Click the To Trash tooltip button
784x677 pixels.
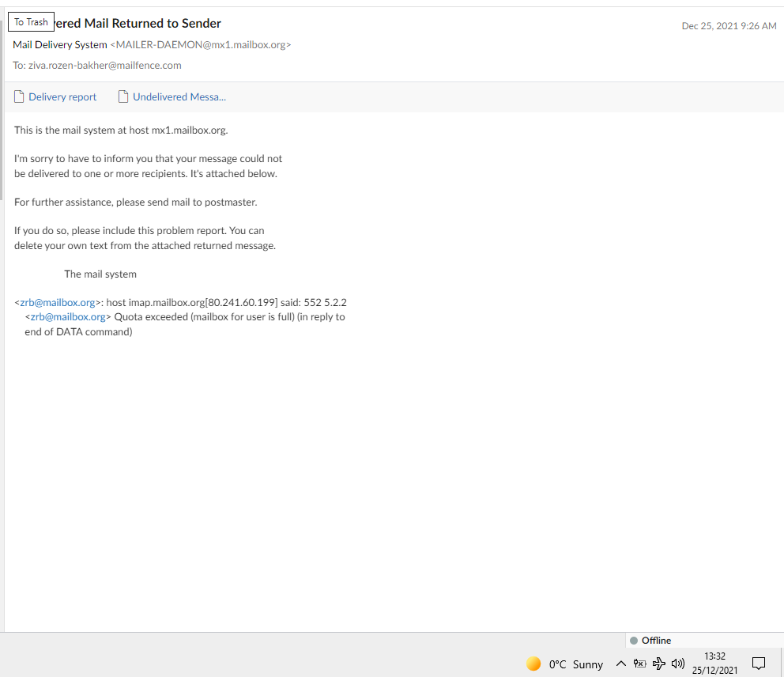point(31,22)
